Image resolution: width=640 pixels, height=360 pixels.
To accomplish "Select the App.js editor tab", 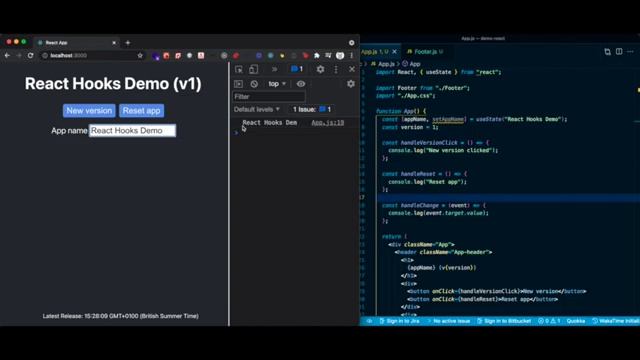I will [x=375, y=52].
